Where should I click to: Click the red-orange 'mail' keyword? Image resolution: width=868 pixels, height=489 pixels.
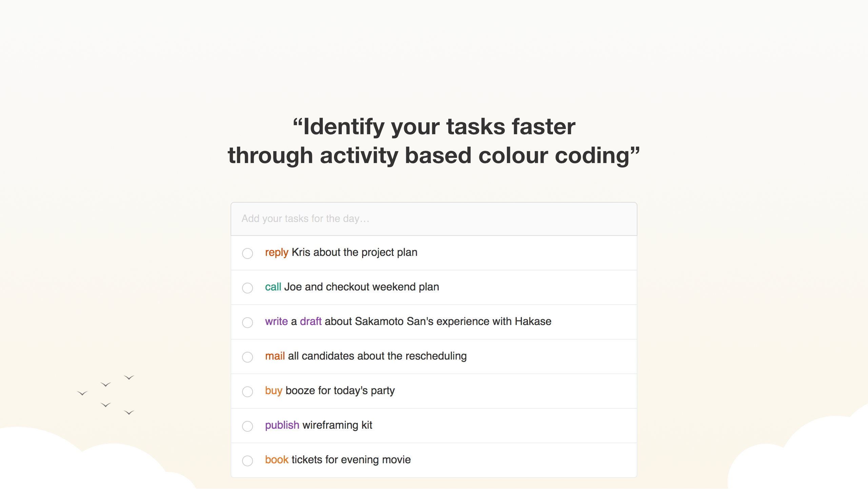click(x=275, y=356)
